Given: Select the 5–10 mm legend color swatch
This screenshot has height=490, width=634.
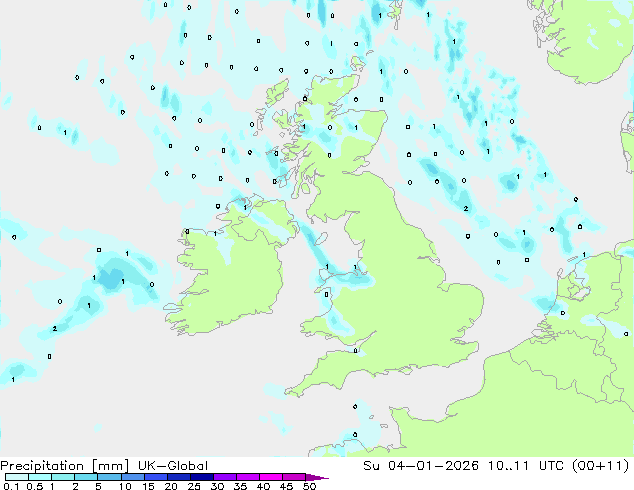Looking at the screenshot, I should click(109, 477).
